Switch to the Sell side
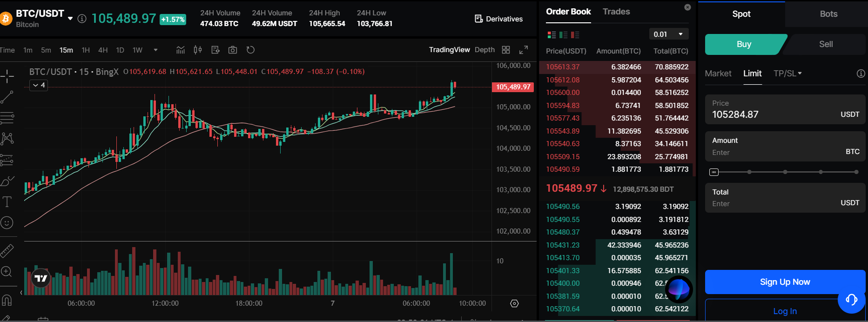Screen dimensions: 868x322 pyautogui.click(x=826, y=44)
